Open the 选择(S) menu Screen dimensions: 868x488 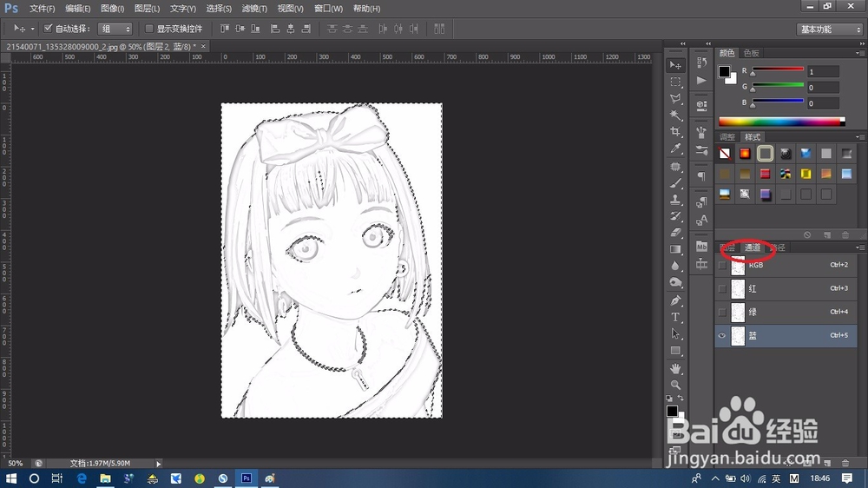click(219, 9)
